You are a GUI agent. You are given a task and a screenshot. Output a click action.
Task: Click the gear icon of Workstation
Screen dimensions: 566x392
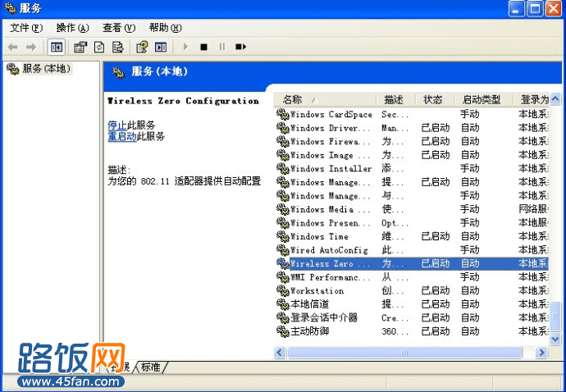[283, 290]
